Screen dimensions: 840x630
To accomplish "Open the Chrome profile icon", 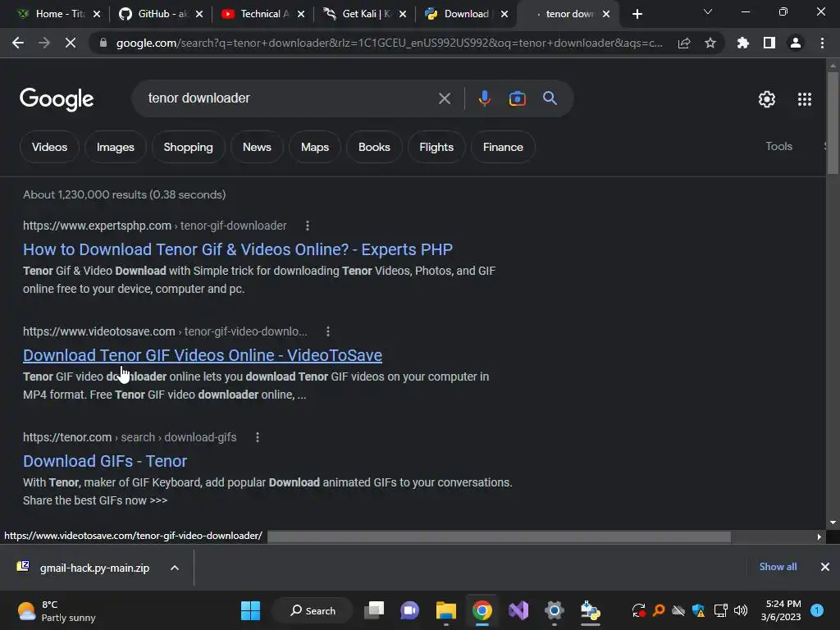I will click(x=796, y=43).
